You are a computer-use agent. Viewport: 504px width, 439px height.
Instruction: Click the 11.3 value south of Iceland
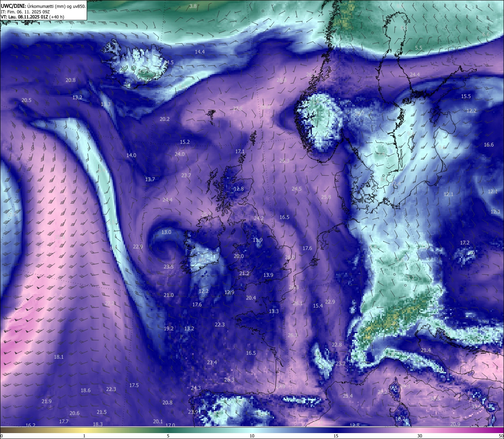[x=106, y=104]
